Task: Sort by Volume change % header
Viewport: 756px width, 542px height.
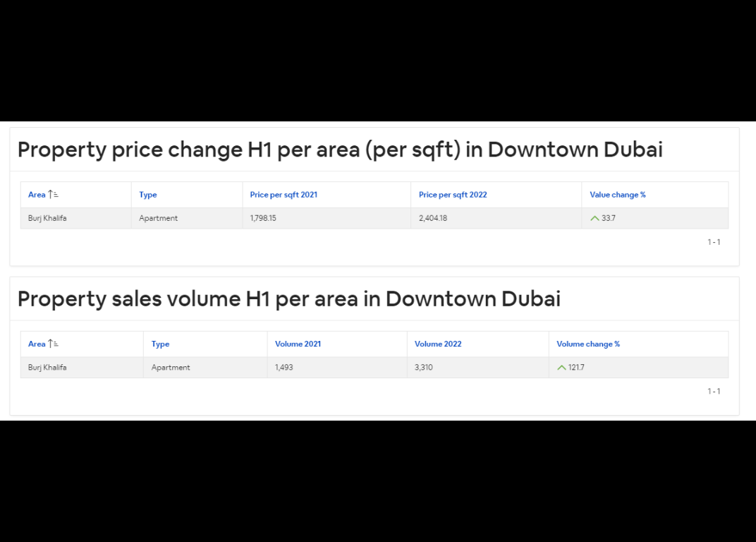Action: [x=588, y=344]
